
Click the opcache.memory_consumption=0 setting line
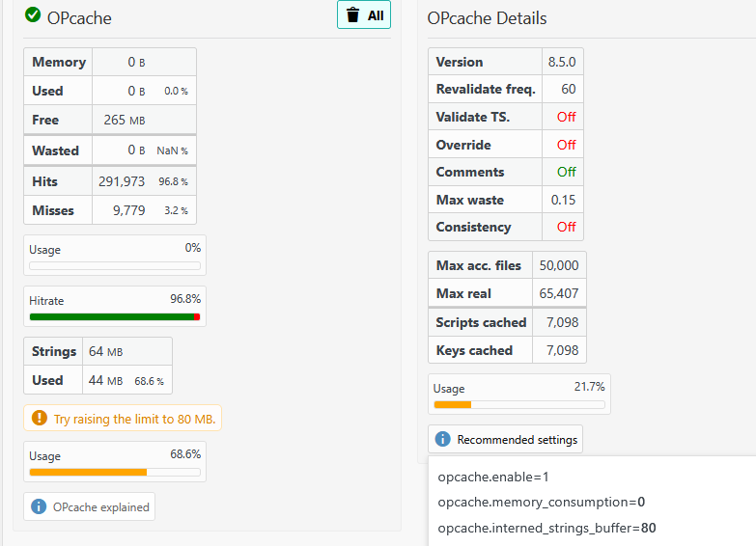point(541,503)
